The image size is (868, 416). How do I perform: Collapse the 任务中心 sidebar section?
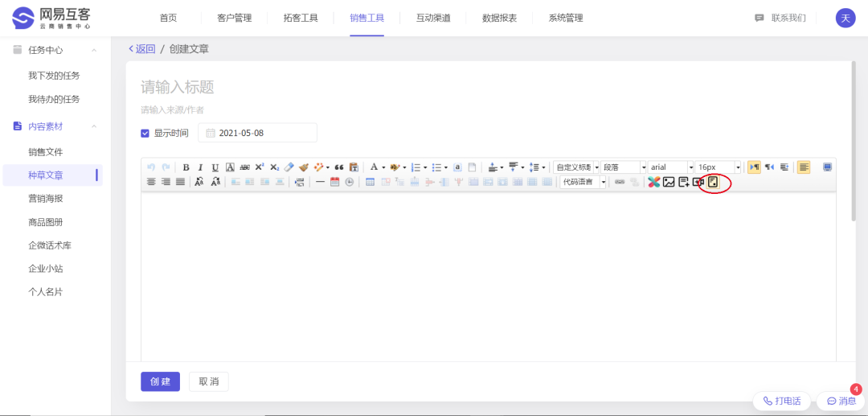coord(94,51)
